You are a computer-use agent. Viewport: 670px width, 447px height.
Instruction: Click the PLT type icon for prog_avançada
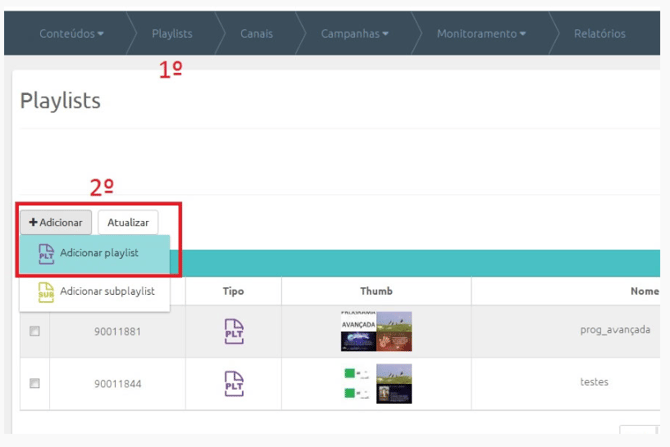[x=233, y=331]
